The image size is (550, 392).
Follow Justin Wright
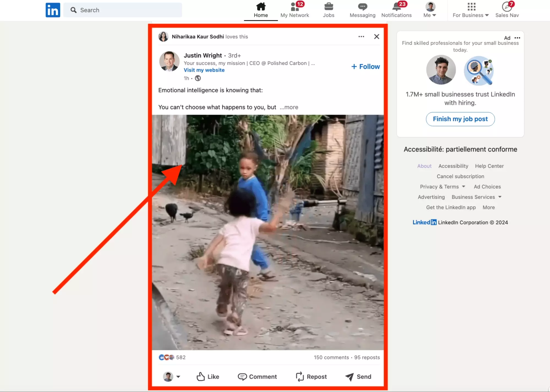click(365, 66)
